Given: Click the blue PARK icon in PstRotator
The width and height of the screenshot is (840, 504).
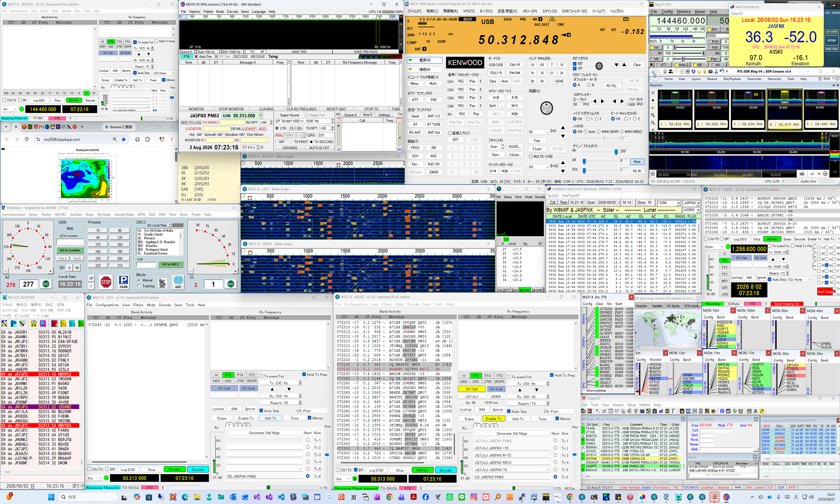Looking at the screenshot, I should tap(123, 282).
